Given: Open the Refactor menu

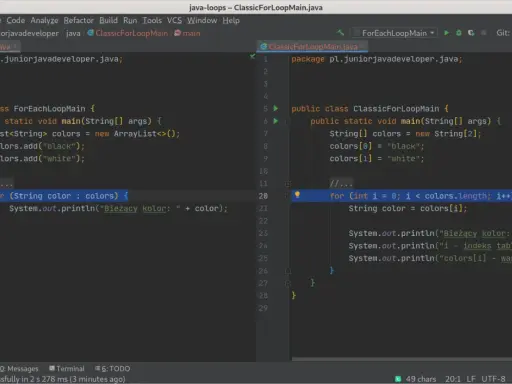Looking at the screenshot, I should 79,20.
